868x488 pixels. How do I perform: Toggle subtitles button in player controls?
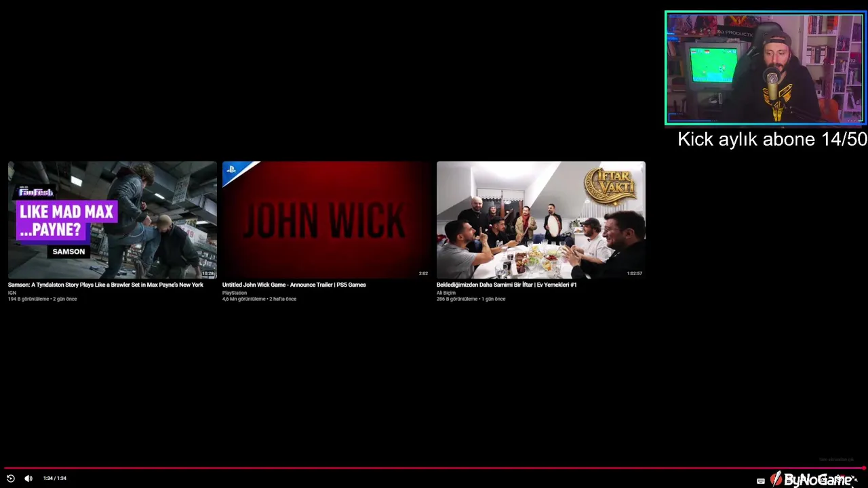tap(761, 481)
